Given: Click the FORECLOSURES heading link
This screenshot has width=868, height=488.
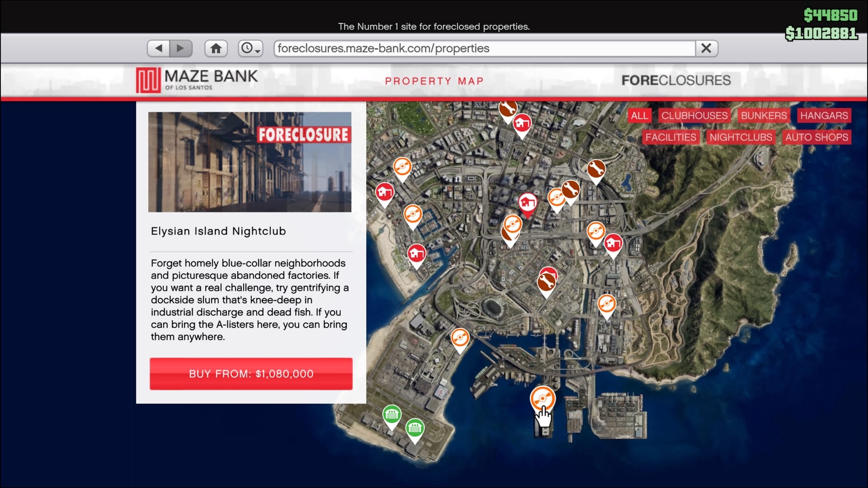Looking at the screenshot, I should tap(676, 80).
